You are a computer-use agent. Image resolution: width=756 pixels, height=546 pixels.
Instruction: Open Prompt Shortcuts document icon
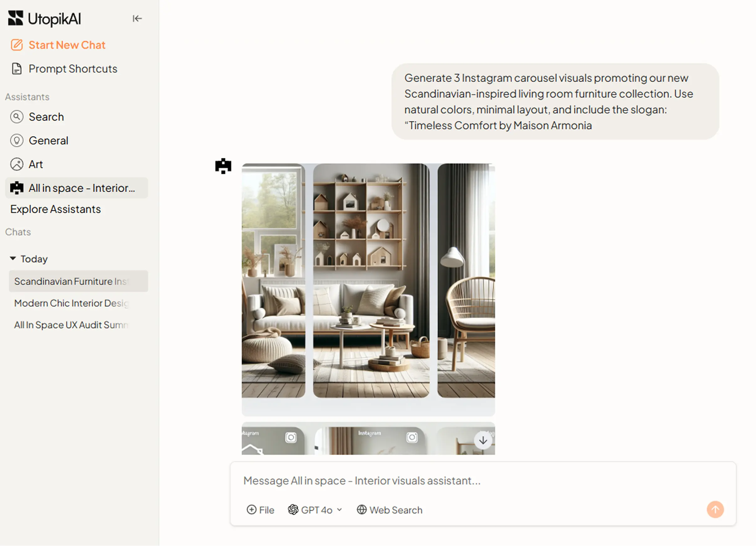point(17,69)
